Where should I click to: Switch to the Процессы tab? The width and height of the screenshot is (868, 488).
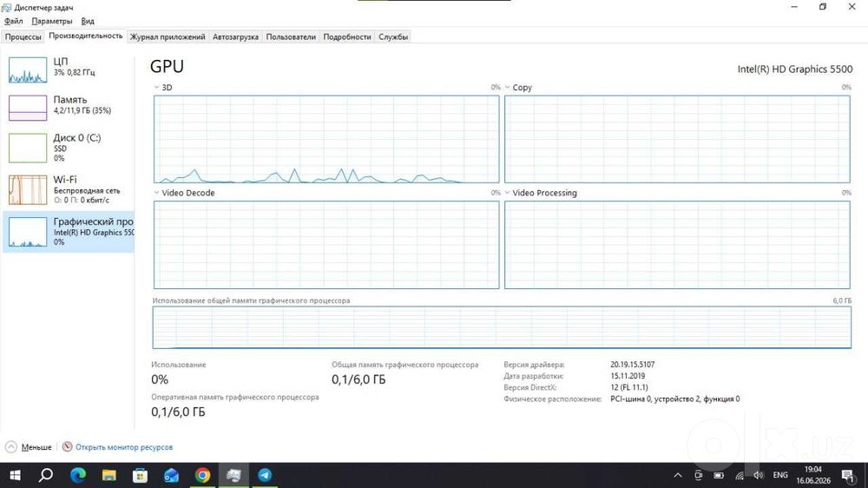(23, 36)
